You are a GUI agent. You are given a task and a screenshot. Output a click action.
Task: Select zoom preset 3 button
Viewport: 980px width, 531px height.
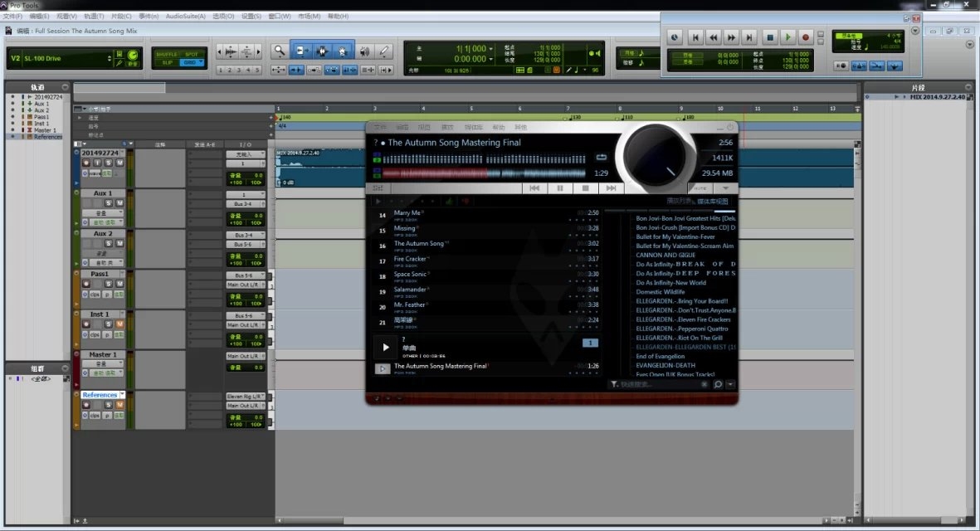pos(239,70)
